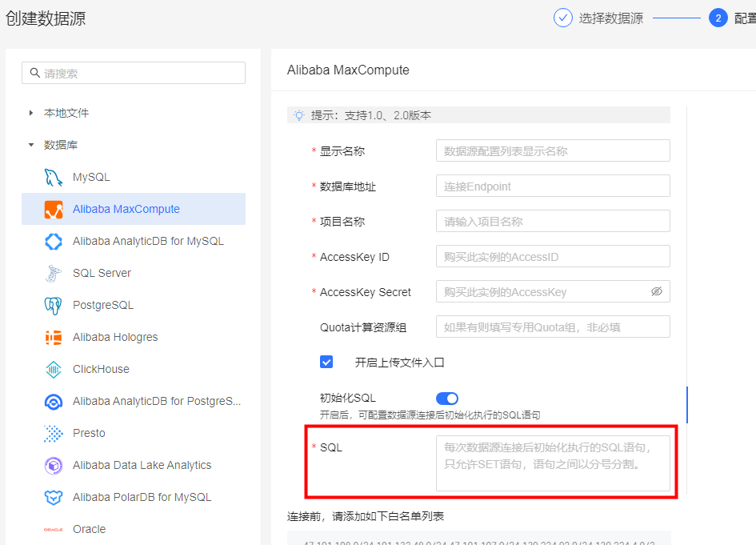Image resolution: width=756 pixels, height=545 pixels.
Task: Turn off the 初始化SQL switch
Action: click(447, 398)
